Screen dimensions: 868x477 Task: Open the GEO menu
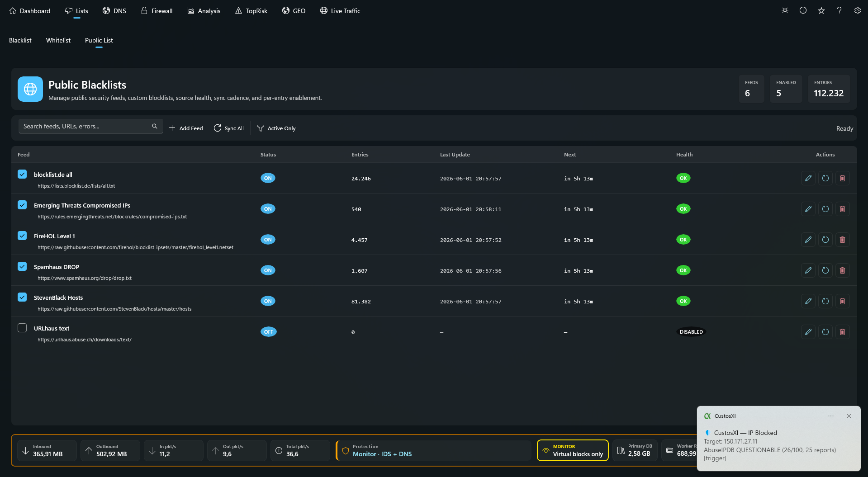[x=294, y=11]
